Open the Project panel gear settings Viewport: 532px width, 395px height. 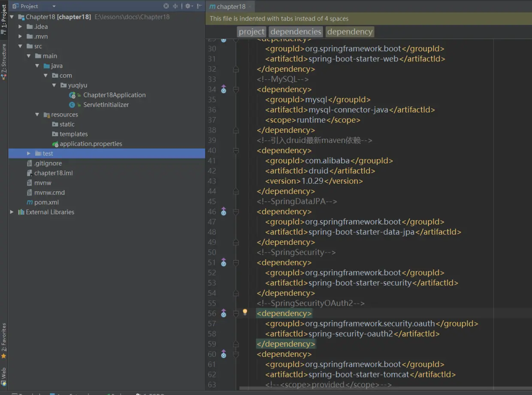188,6
